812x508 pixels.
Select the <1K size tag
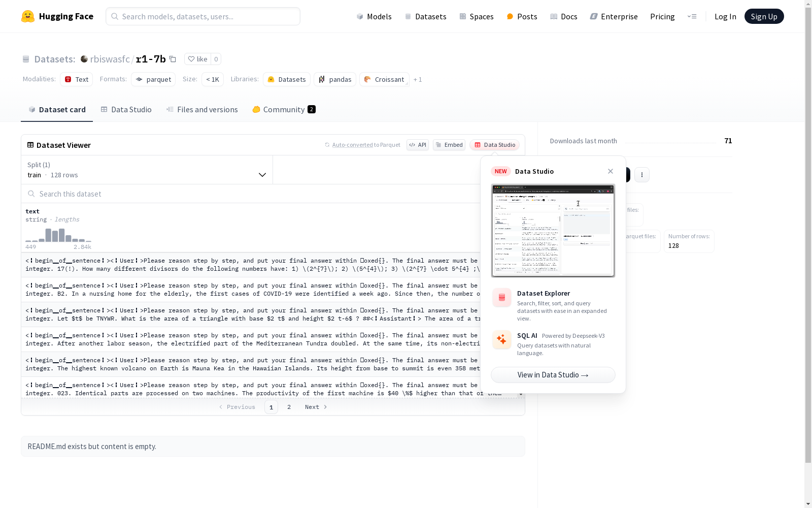(213, 79)
